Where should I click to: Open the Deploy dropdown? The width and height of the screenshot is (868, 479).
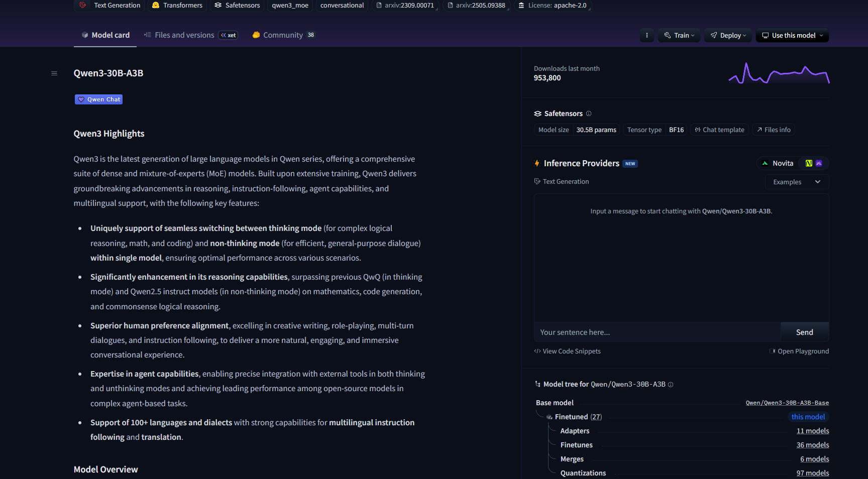point(728,36)
